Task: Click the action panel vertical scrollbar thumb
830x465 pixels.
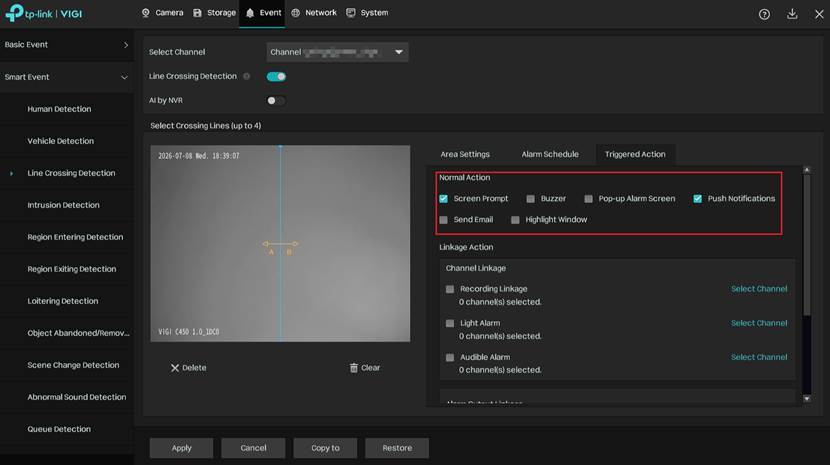Action: (x=807, y=245)
